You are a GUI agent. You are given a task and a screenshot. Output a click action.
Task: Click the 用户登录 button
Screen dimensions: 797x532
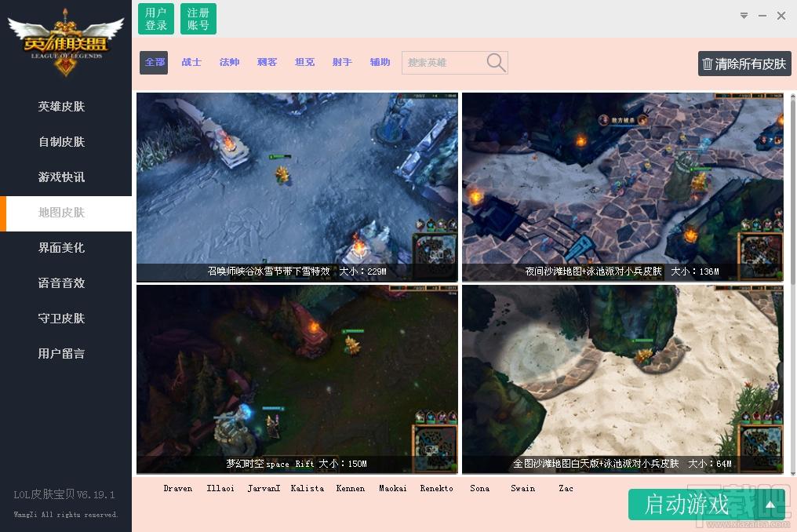156,19
